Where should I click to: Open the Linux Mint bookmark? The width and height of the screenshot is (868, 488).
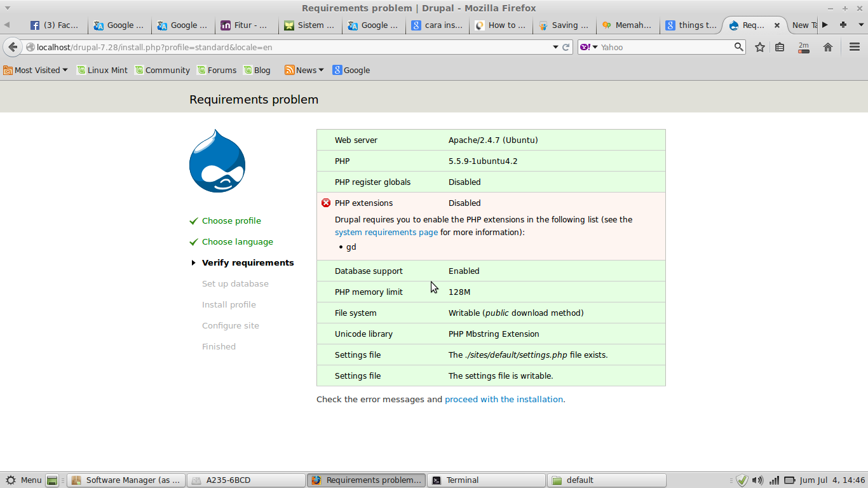(102, 70)
